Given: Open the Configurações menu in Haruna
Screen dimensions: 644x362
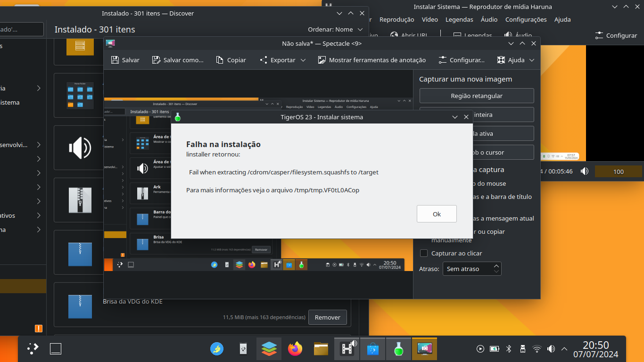Looking at the screenshot, I should pos(526,19).
